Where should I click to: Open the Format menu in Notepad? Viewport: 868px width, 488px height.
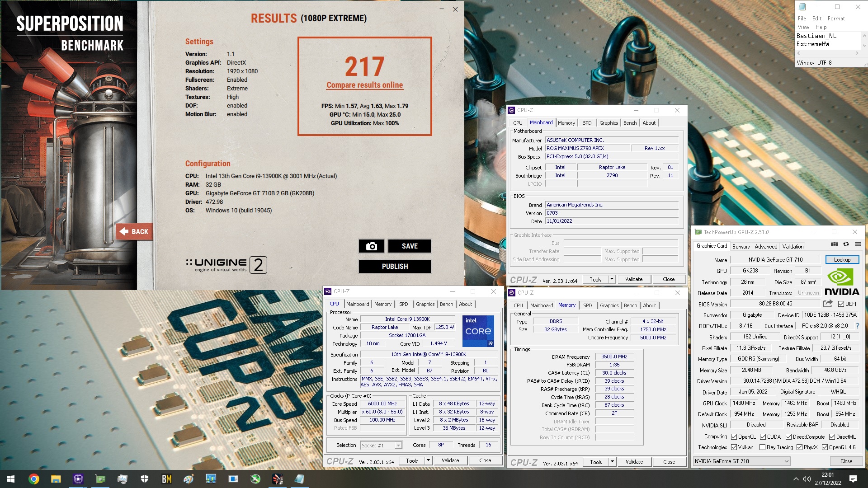pos(836,19)
